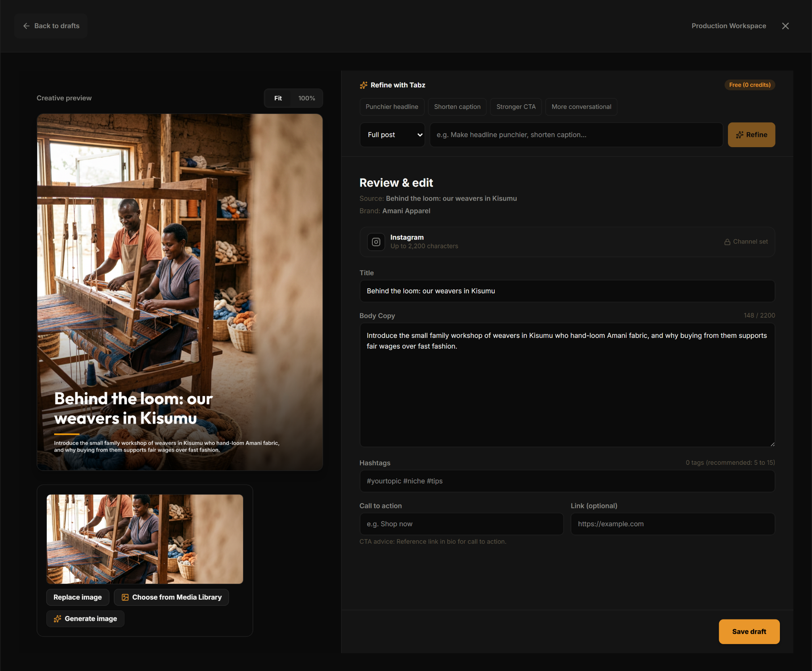Click the Creative preview label
This screenshot has width=812, height=671.
pyautogui.click(x=64, y=98)
